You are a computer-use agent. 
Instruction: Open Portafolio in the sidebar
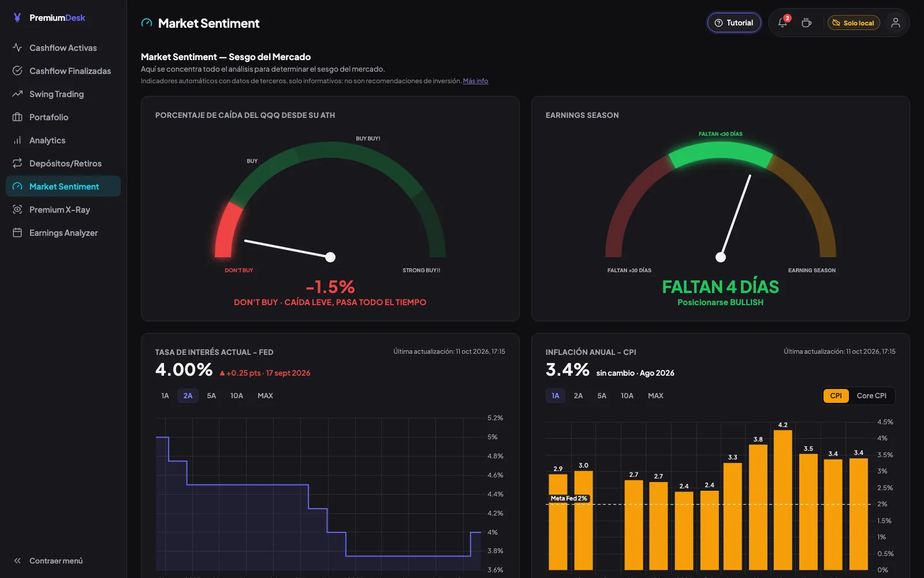click(63, 117)
